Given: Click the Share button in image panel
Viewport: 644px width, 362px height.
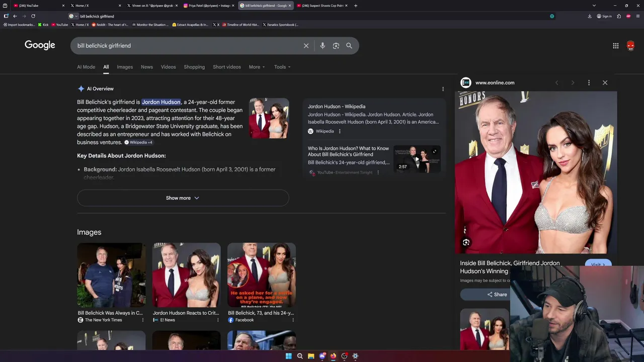Looking at the screenshot, I should pos(497,295).
